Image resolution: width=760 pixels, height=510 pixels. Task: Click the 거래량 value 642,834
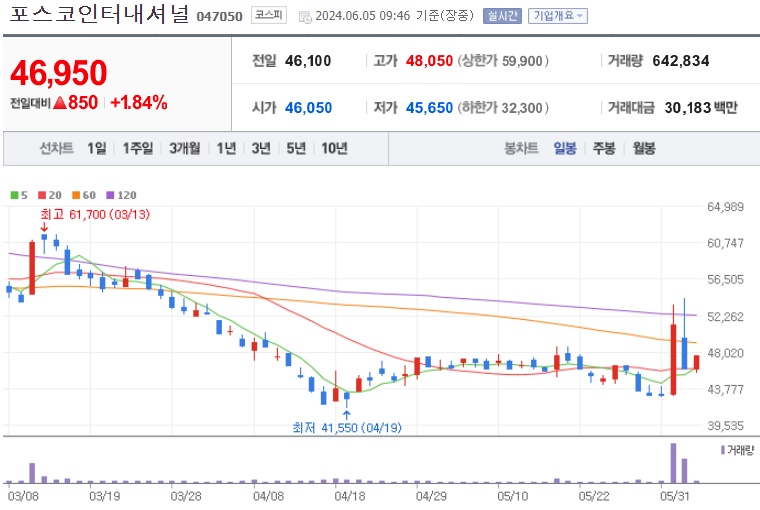click(x=681, y=61)
